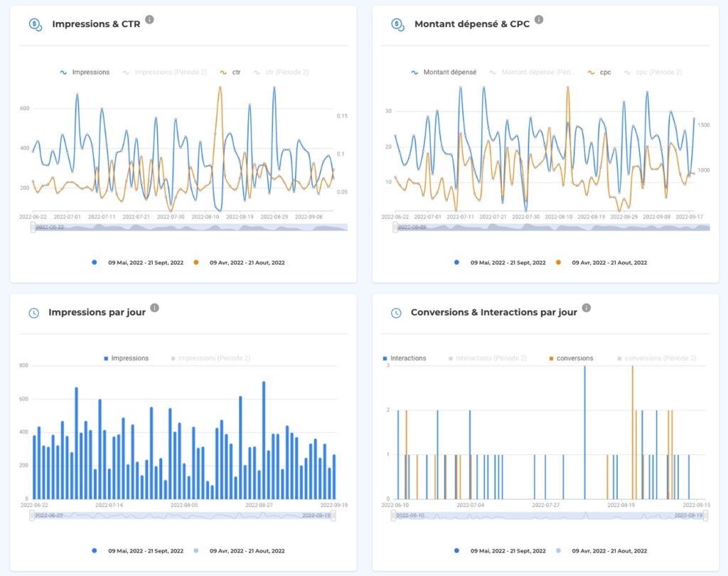Click the clock icon beside Conversions & Interactions
728x576 pixels.
tap(398, 311)
